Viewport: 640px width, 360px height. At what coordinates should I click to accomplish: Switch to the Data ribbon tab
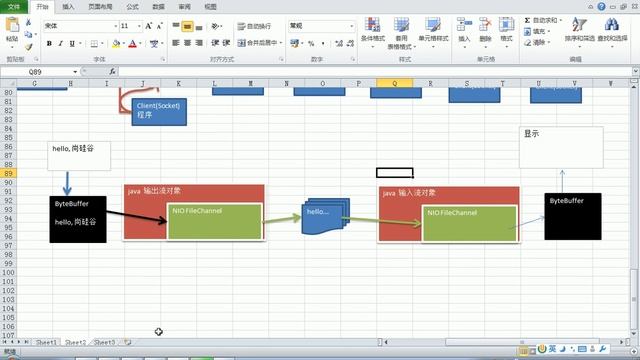[158, 7]
